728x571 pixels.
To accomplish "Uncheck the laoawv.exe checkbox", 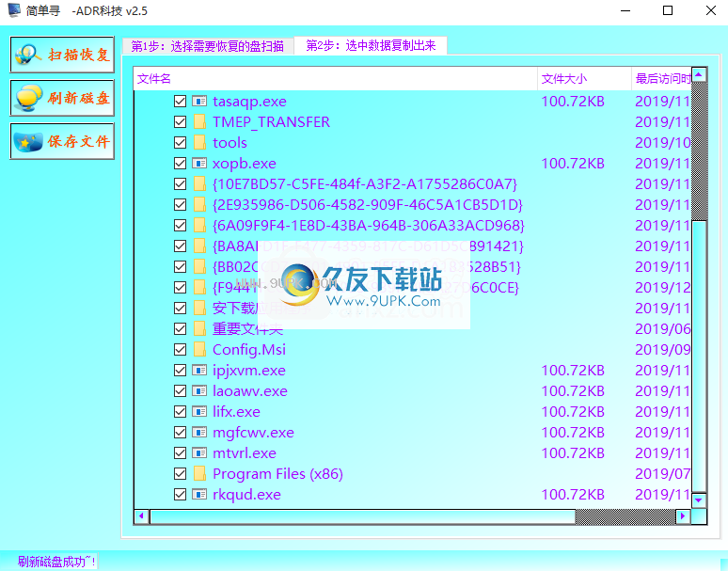I will coord(181,391).
